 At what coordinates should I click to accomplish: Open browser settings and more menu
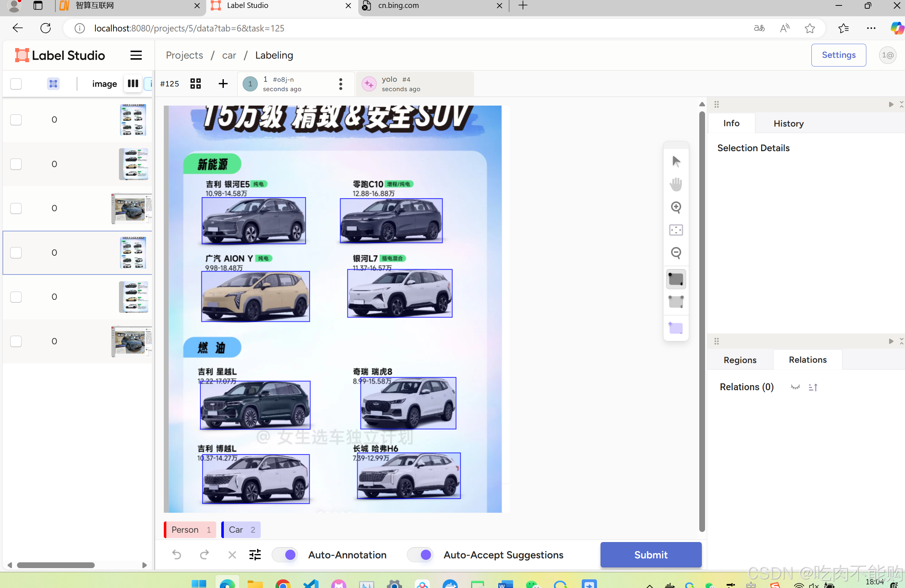(871, 28)
